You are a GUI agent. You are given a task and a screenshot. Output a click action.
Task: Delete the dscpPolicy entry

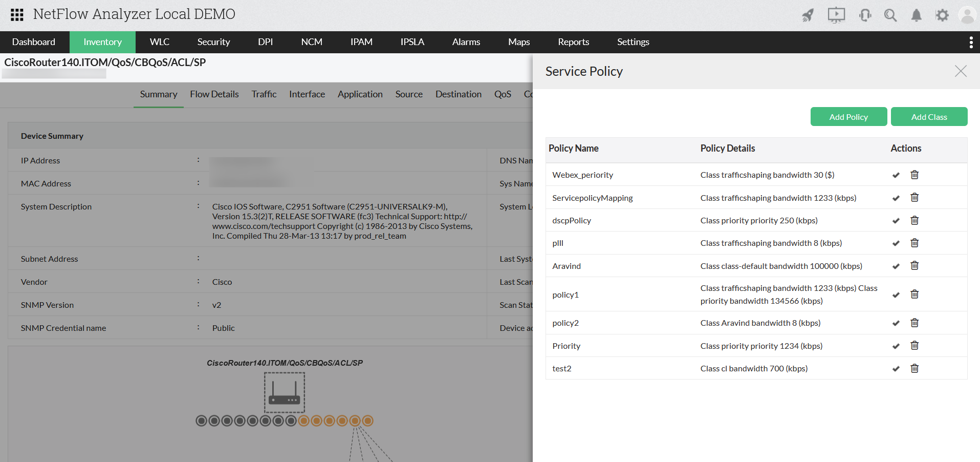tap(914, 220)
